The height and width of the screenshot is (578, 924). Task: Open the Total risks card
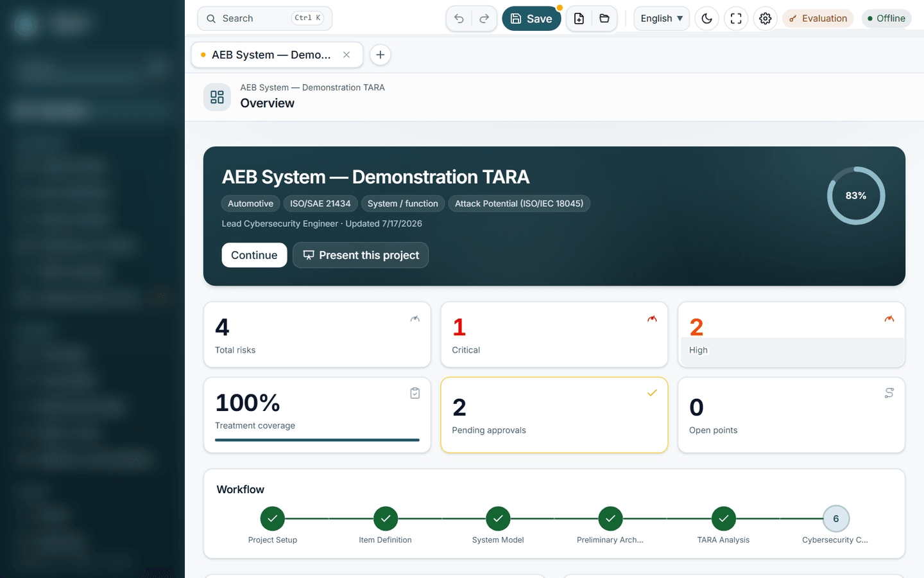point(317,335)
